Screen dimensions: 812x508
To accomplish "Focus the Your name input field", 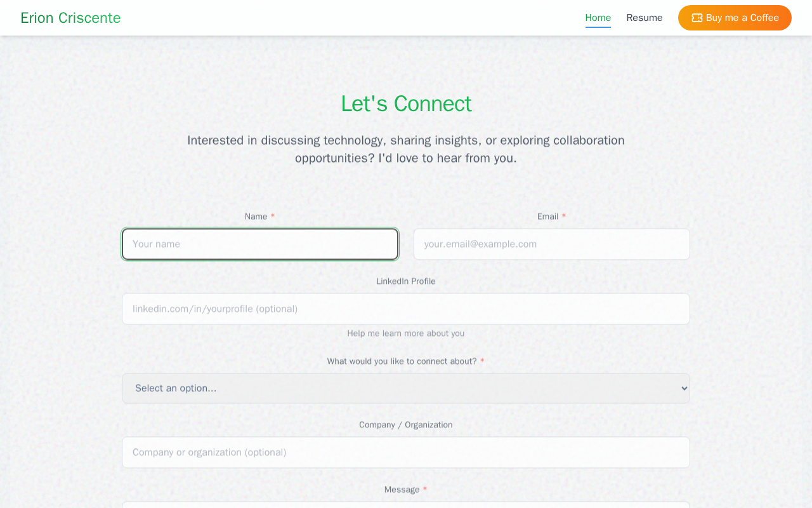I will click(x=260, y=244).
